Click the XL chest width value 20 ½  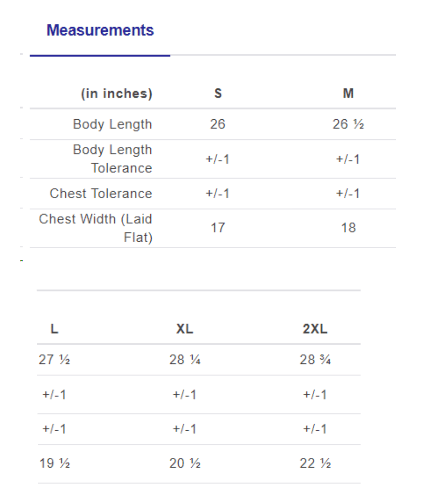tap(185, 463)
